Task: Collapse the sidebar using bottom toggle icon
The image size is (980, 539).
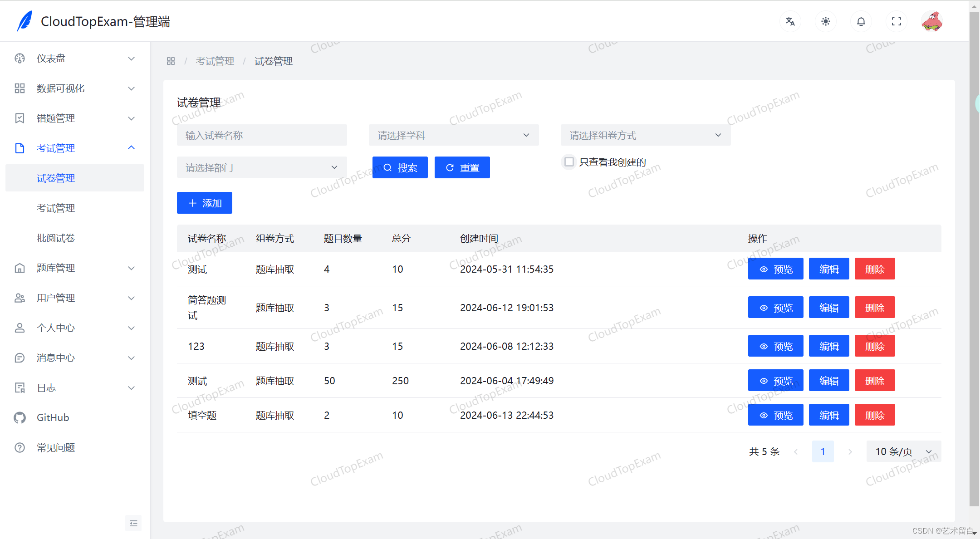Action: point(133,523)
